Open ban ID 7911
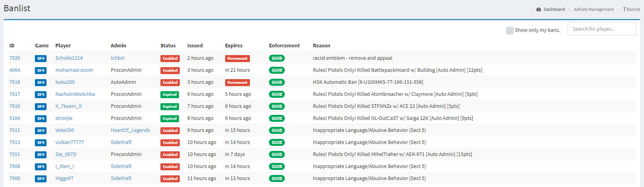Viewport: 644px width, 187px height. (x=15, y=130)
